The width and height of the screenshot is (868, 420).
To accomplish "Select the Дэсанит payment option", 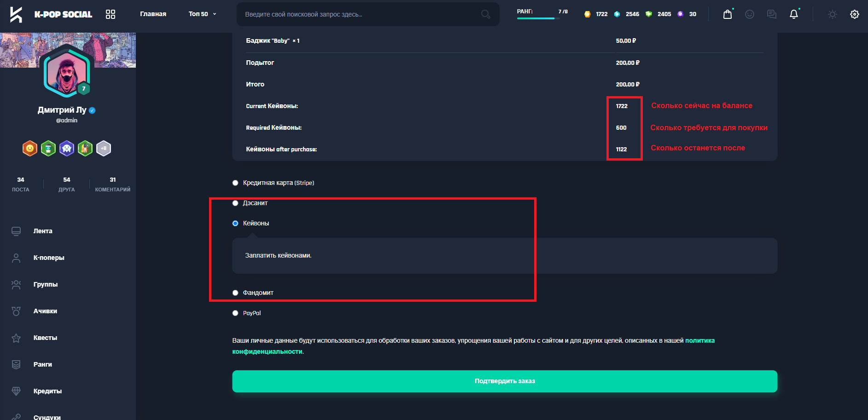I will 235,203.
